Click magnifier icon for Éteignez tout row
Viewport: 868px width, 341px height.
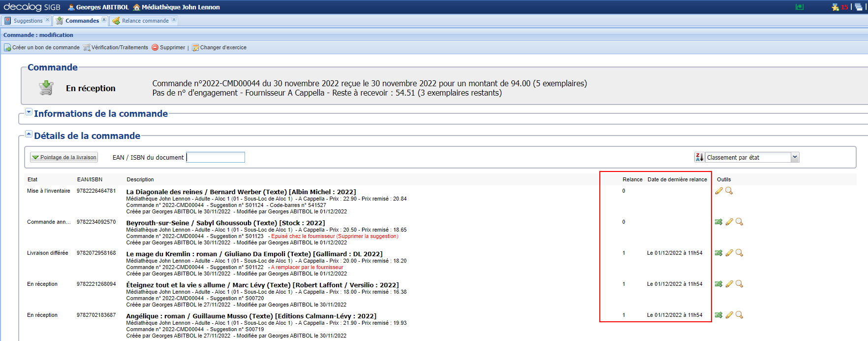pos(739,284)
